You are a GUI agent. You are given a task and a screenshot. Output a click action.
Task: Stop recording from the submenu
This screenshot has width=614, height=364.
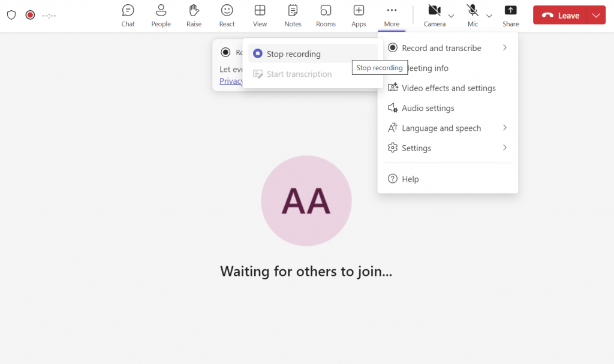click(x=293, y=54)
